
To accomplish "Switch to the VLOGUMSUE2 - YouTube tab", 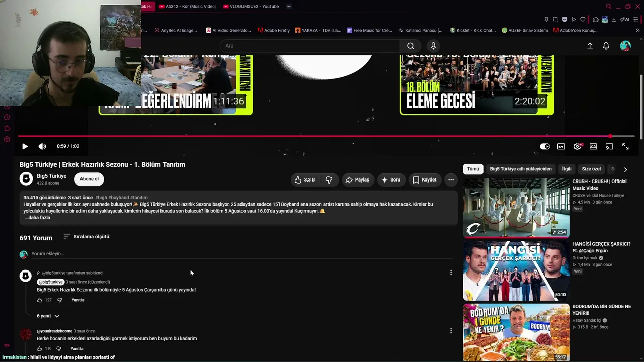I will tap(251, 6).
